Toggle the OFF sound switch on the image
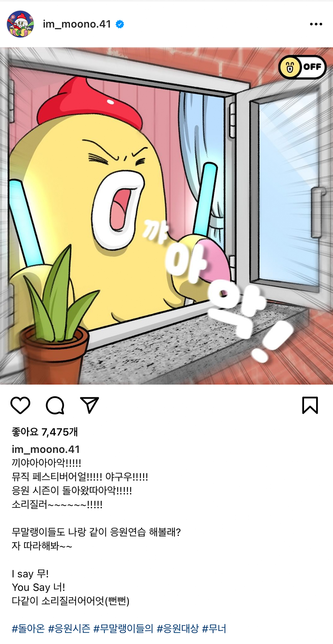This screenshot has width=333, height=644. 302,67
